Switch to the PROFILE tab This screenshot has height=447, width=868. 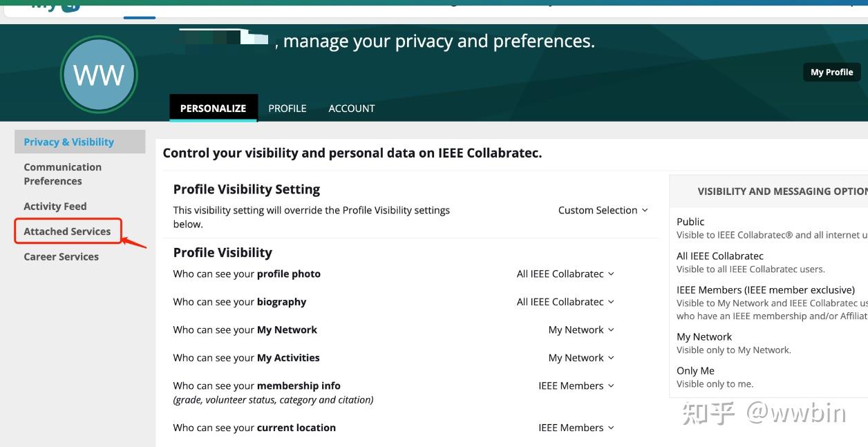tap(287, 108)
